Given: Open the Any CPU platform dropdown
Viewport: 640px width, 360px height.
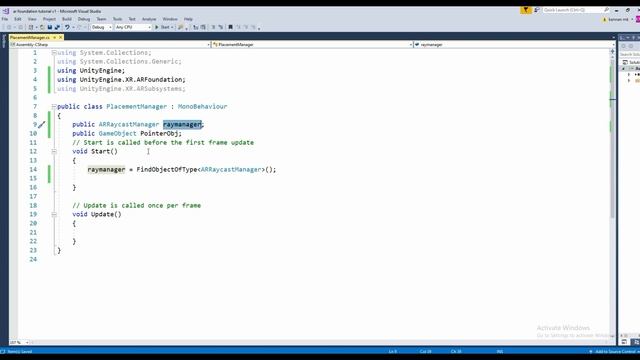Looking at the screenshot, I should click(133, 27).
